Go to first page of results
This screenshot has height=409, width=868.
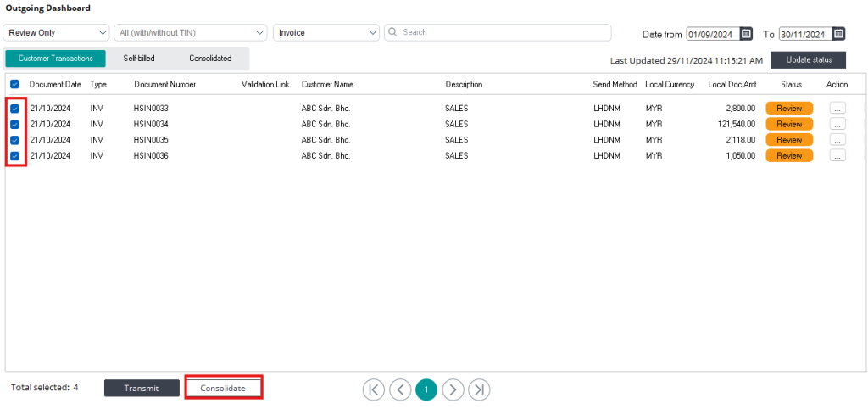point(374,389)
